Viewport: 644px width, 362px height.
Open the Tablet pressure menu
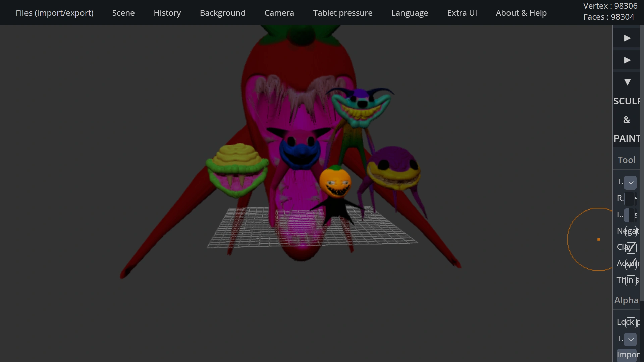coord(342,13)
